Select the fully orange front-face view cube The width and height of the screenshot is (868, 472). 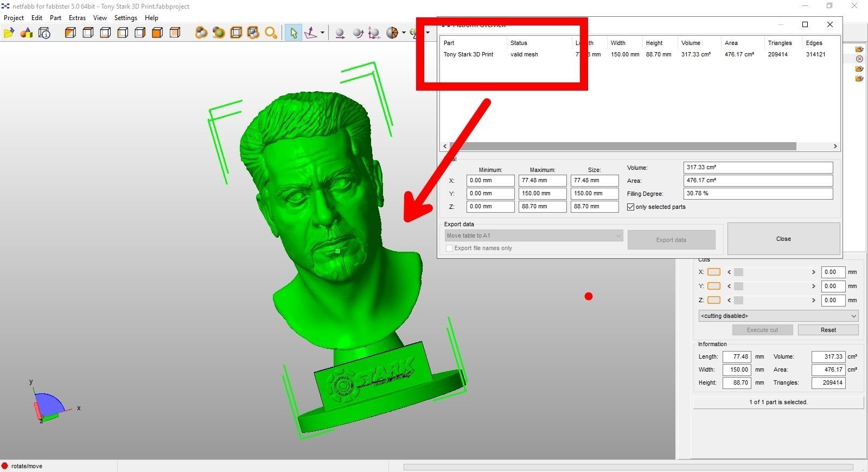click(157, 33)
